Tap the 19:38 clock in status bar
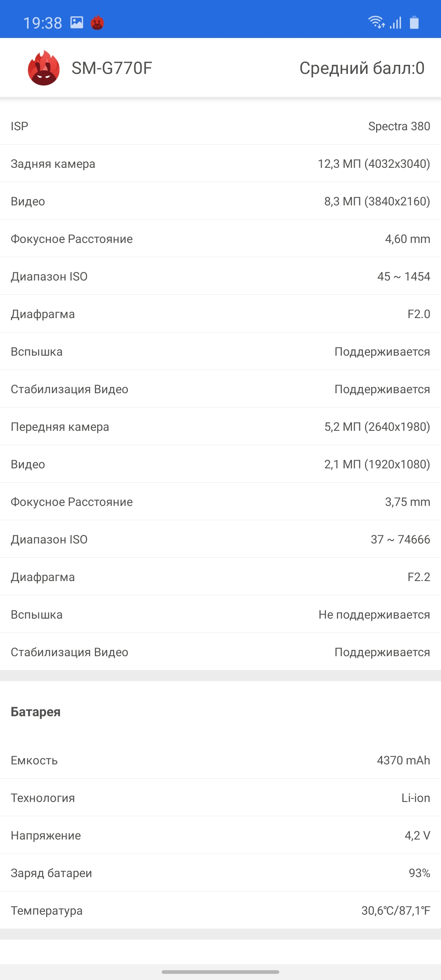The width and height of the screenshot is (441, 980). (x=42, y=23)
